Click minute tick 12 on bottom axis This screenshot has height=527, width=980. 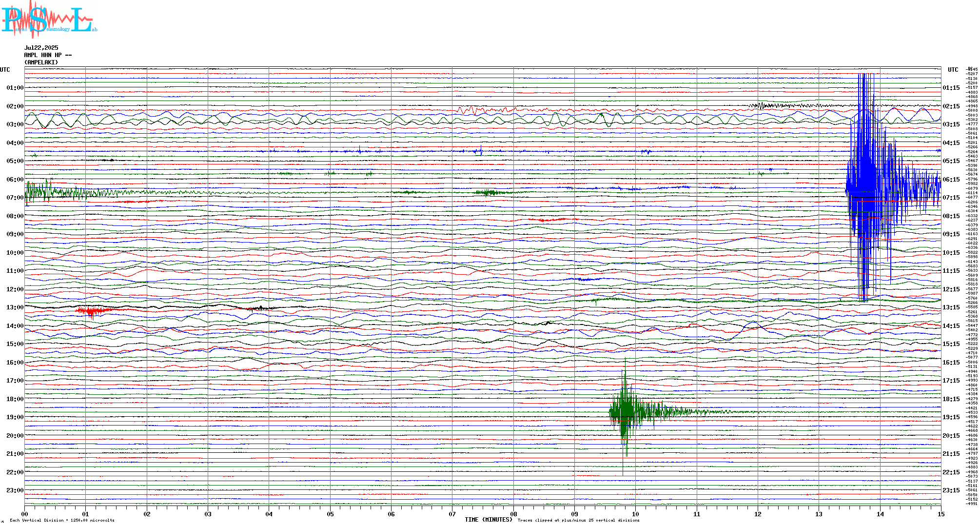pos(758,514)
